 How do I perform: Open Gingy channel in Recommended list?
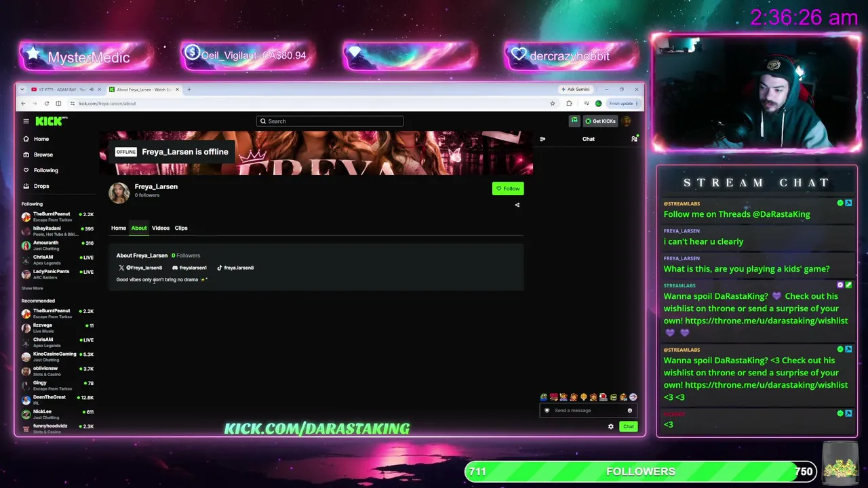click(58, 386)
